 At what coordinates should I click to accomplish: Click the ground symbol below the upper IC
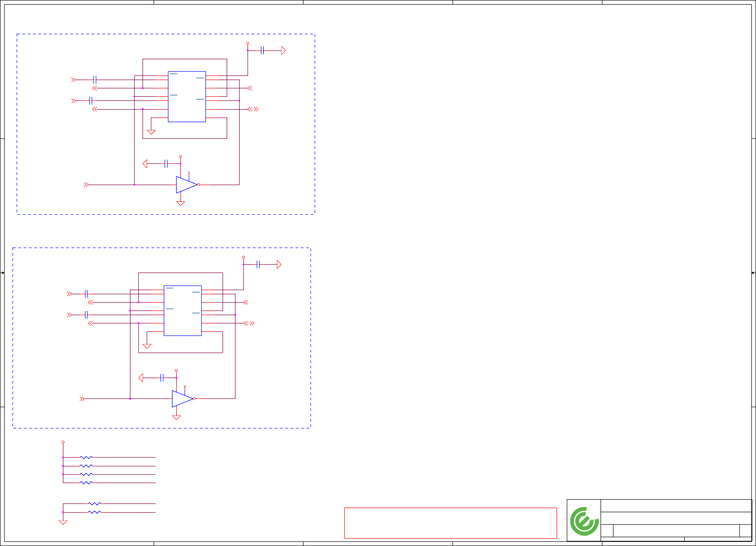(151, 132)
